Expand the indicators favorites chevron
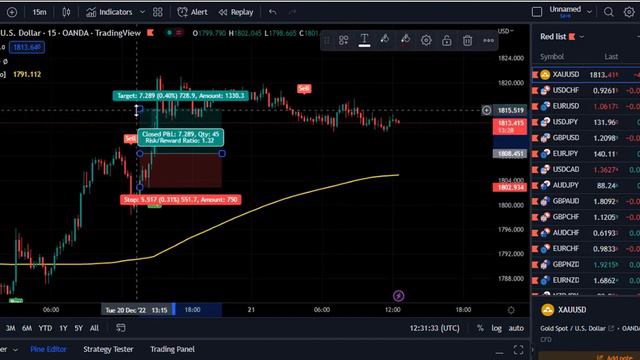This screenshot has width=640, height=360. pos(142,12)
